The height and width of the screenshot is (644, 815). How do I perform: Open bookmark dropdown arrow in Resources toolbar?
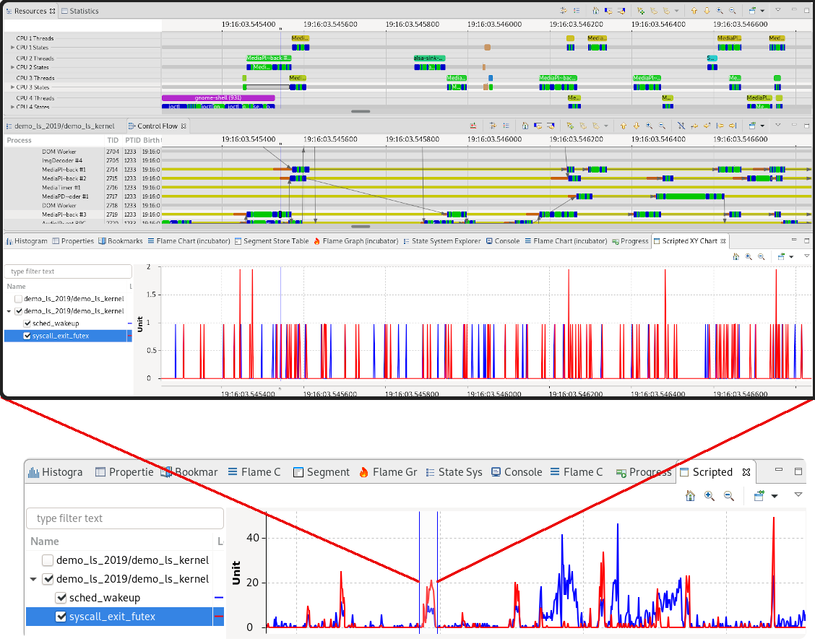pos(676,11)
